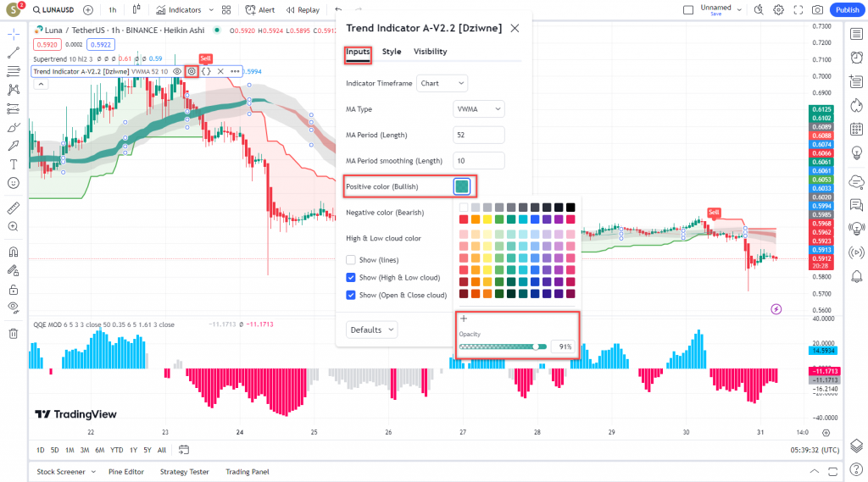This screenshot has width=868, height=482.
Task: Add custom color with plus button
Action: [464, 319]
